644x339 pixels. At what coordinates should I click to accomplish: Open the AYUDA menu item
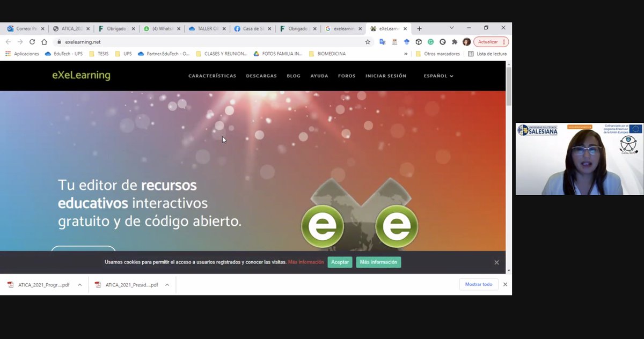(319, 76)
